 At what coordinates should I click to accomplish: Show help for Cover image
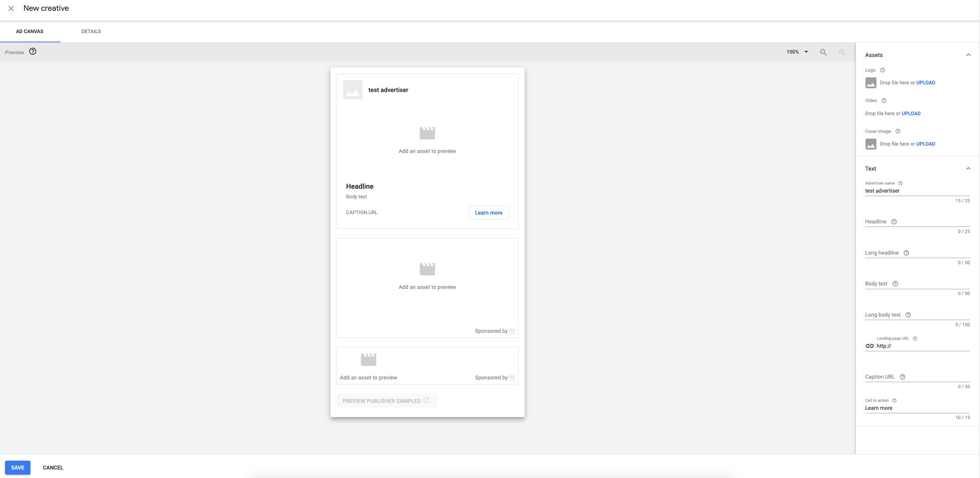pyautogui.click(x=898, y=131)
